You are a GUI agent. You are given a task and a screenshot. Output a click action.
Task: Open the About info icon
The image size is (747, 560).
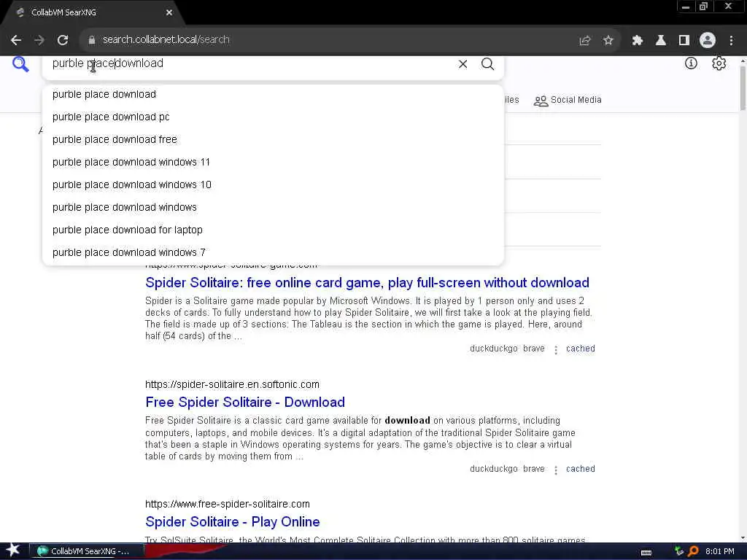691,63
